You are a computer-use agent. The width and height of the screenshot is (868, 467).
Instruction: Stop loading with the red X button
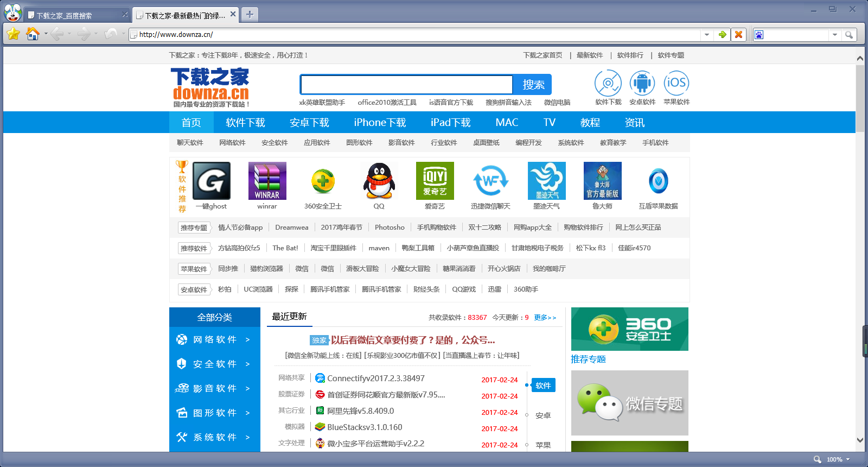738,34
